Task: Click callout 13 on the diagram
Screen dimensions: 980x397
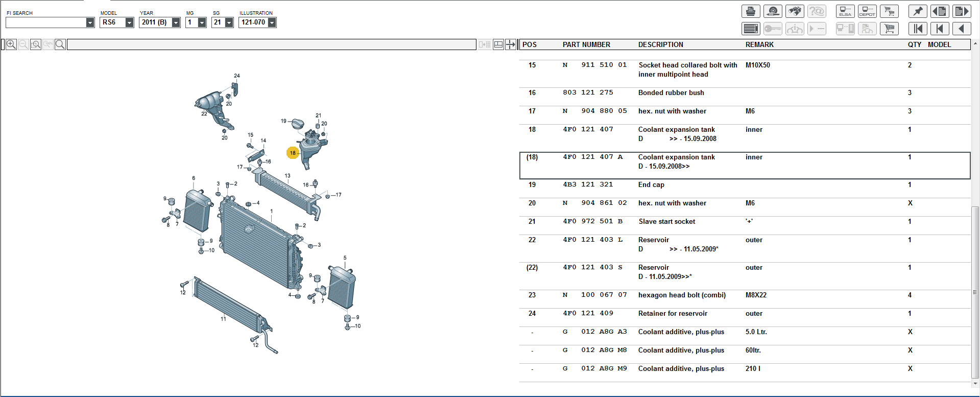Action: click(288, 176)
